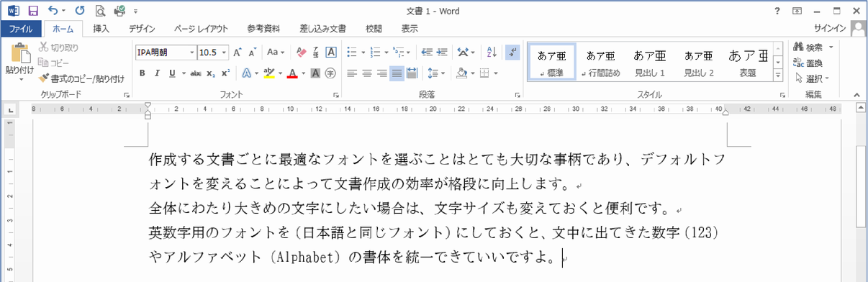
Task: Click the サインイン (Sign in) link
Action: pyautogui.click(x=831, y=29)
